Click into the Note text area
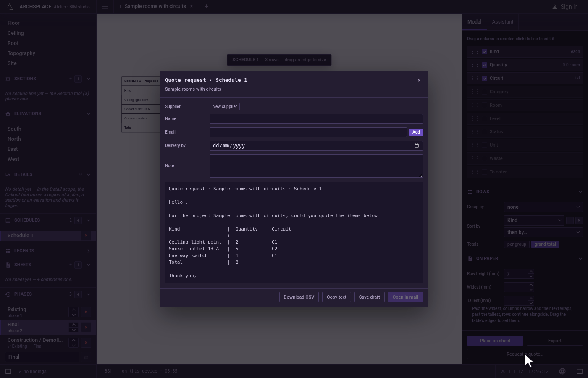 [316, 166]
